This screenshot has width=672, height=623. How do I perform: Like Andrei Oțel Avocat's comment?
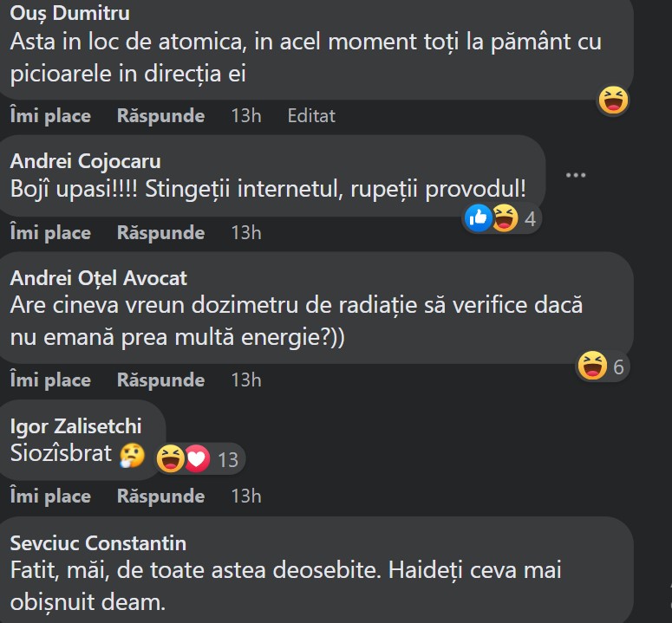(50, 380)
